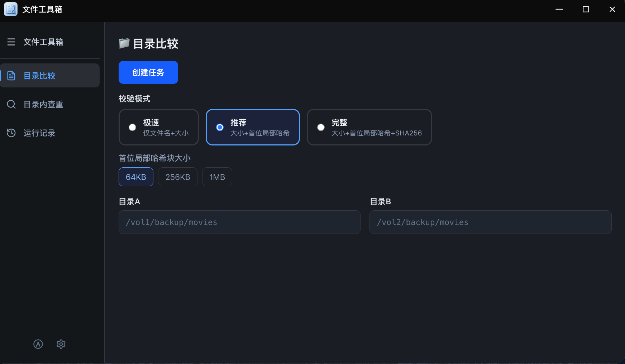Open the 运行记录 sidebar page
The image size is (625, 364).
(x=50, y=133)
